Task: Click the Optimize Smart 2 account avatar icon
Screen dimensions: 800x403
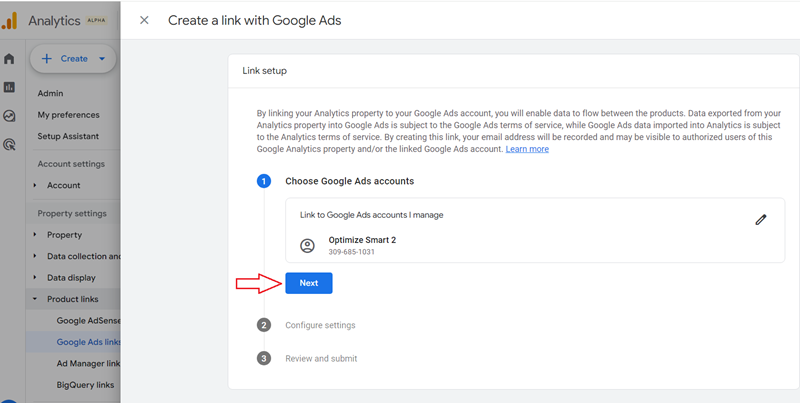Action: (307, 246)
